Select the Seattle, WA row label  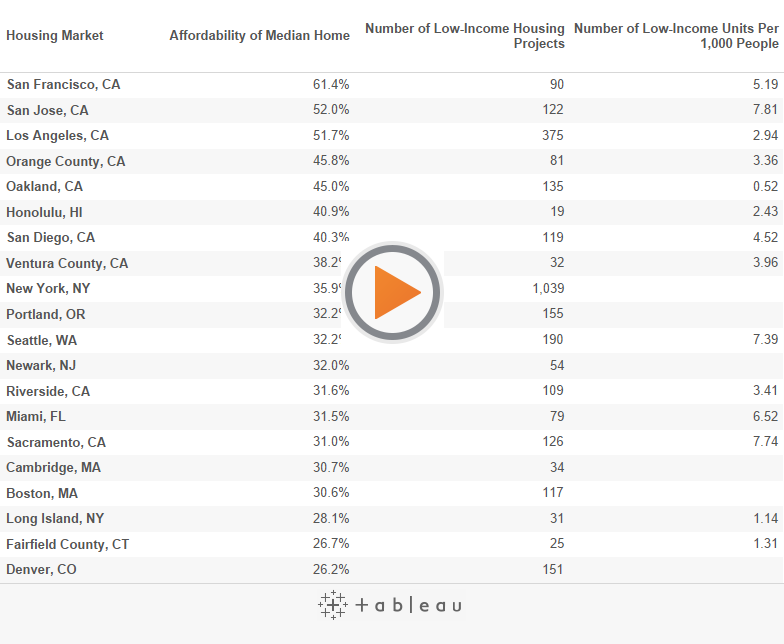(x=42, y=340)
